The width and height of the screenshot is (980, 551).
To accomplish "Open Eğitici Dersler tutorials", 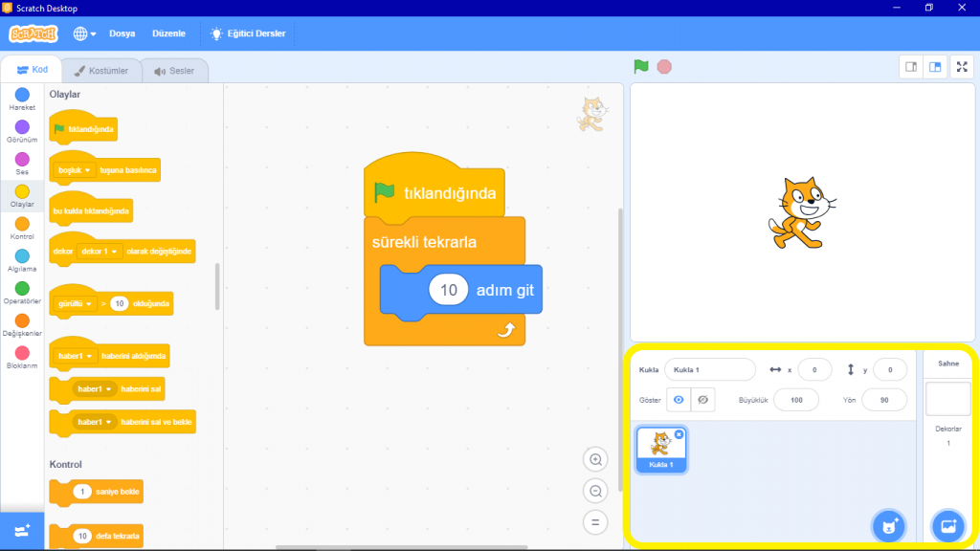I will pyautogui.click(x=248, y=33).
